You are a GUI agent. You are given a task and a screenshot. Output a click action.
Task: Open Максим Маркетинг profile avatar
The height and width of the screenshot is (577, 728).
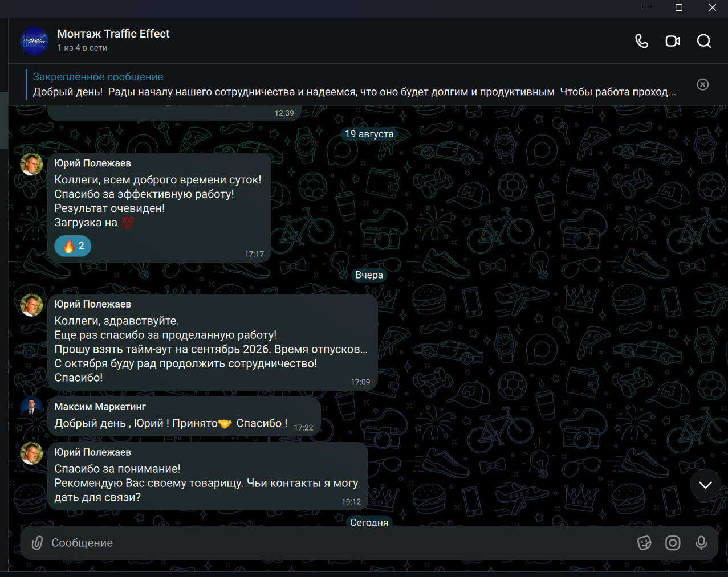[31, 408]
